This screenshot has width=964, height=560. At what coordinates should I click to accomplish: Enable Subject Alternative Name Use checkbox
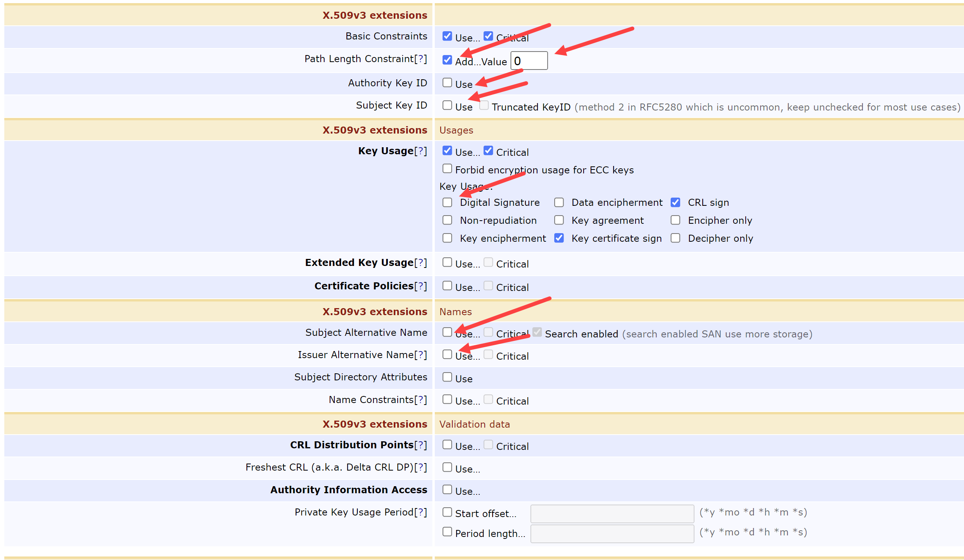click(x=447, y=332)
